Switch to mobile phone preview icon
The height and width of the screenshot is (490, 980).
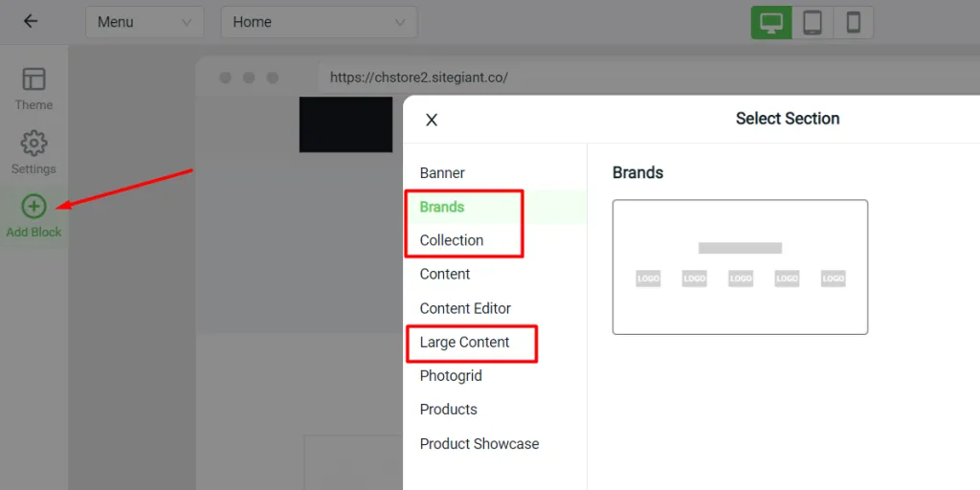[853, 22]
